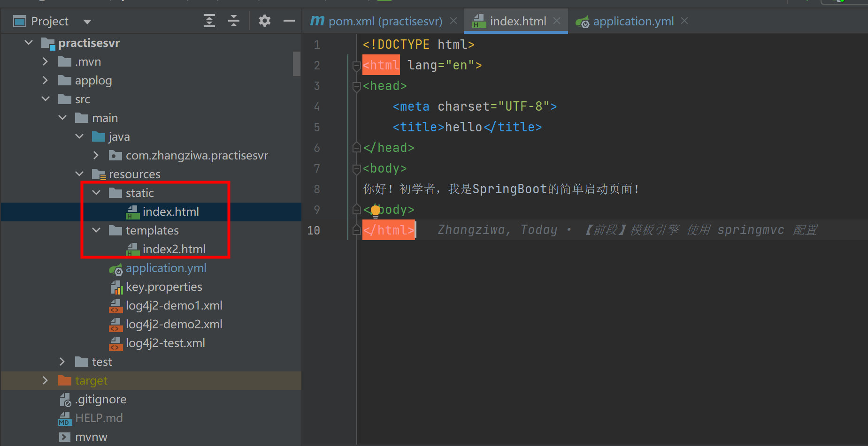Open Project panel settings gear
The height and width of the screenshot is (446, 868).
[x=265, y=21]
